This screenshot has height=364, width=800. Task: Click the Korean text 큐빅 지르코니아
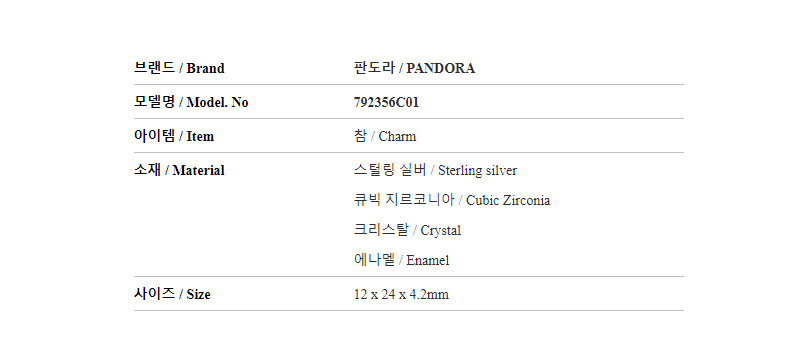tap(404, 200)
